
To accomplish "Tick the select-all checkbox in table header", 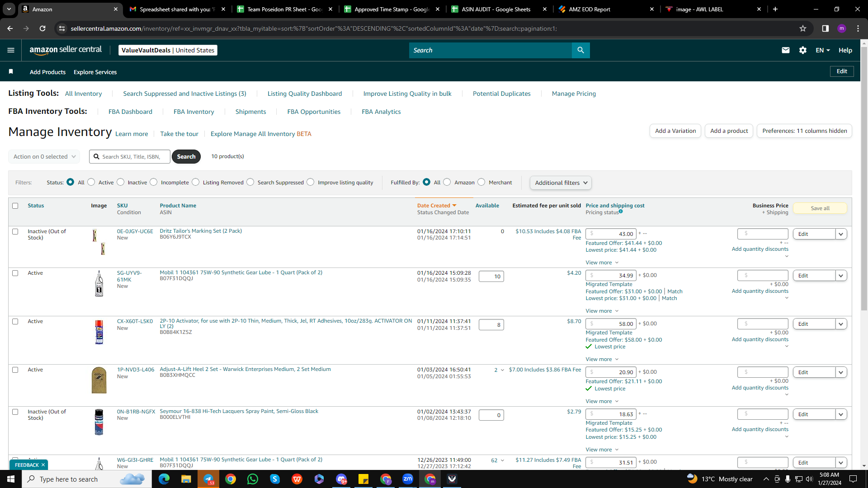I will coord(15,206).
